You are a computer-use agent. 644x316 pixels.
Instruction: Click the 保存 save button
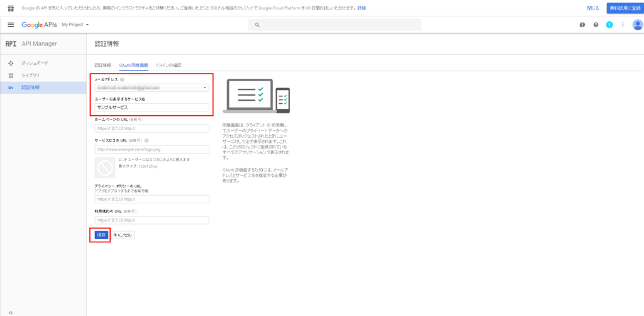101,235
